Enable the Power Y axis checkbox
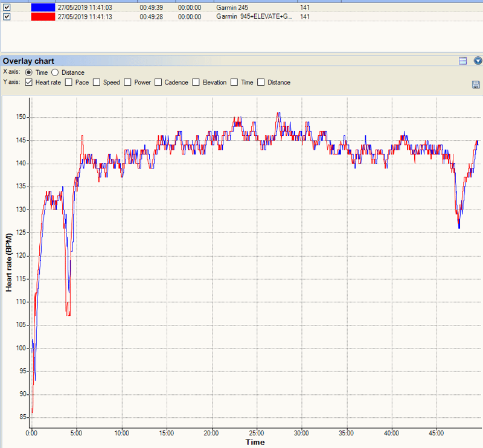This screenshot has width=483, height=448. 127,82
